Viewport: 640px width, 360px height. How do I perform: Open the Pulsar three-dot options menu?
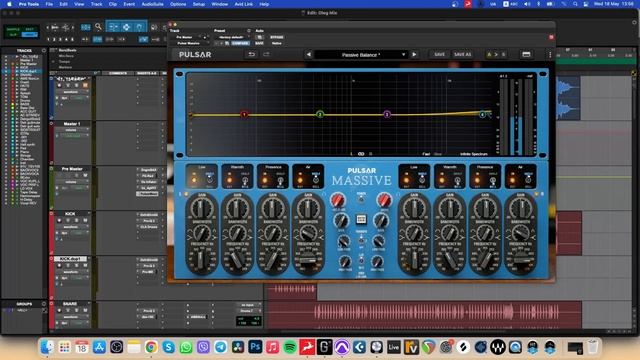tap(550, 54)
